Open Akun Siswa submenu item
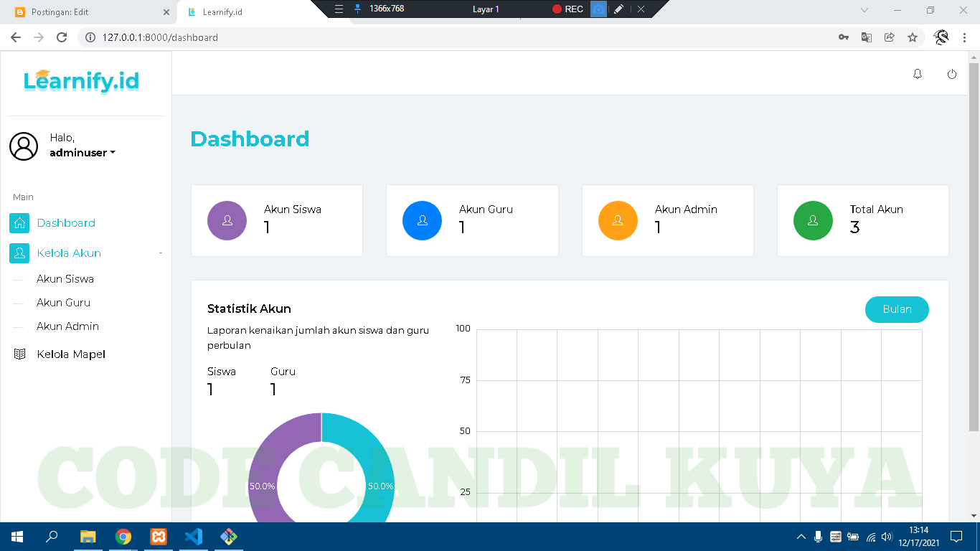This screenshot has height=551, width=980. [65, 279]
